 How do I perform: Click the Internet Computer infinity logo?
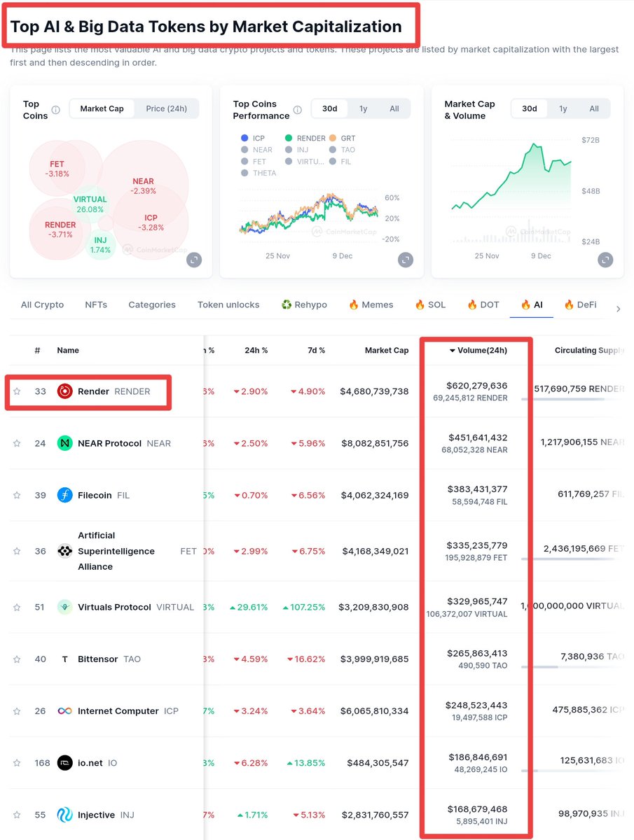pyautogui.click(x=64, y=710)
